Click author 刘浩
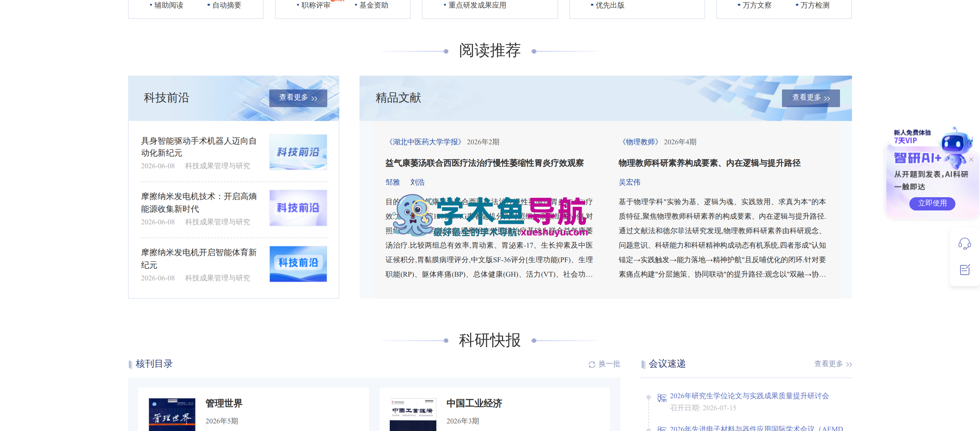 coord(417,182)
